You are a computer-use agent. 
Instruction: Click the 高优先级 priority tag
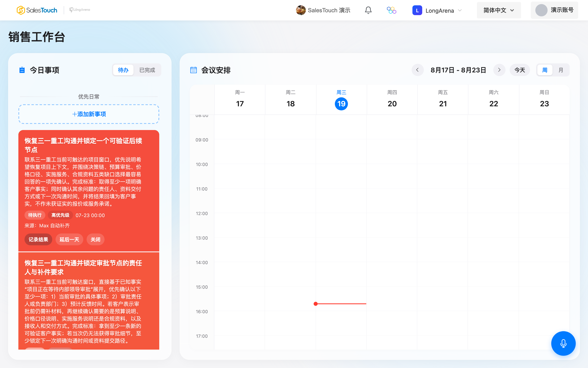click(x=60, y=215)
